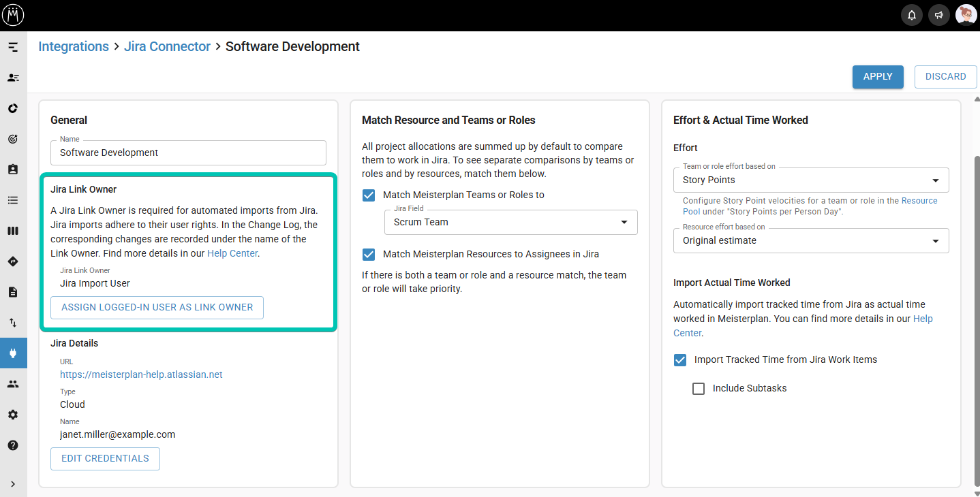Open the target goals sidebar icon
The image size is (980, 497).
(x=13, y=139)
